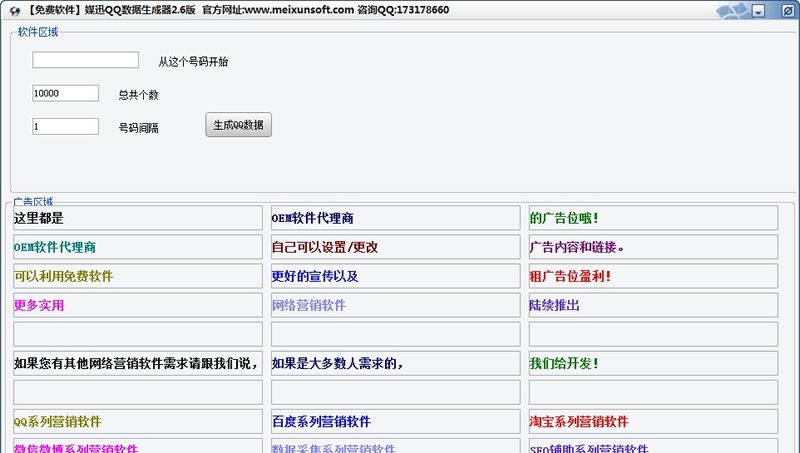Open the 陆续推出 ad link
800x453 pixels.
pos(654,306)
